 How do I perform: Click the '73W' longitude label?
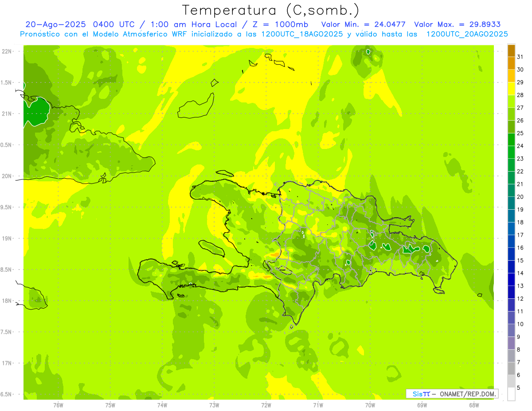pos(214,405)
